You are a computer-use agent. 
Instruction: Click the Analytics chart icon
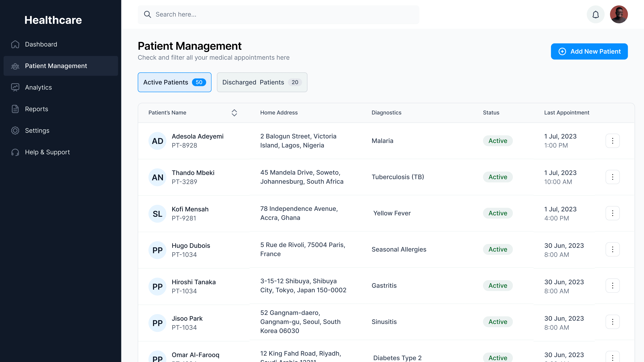click(15, 87)
